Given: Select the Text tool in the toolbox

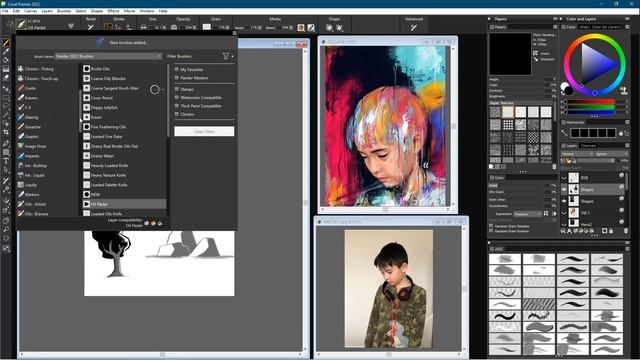Looking at the screenshot, I should [x=6, y=161].
